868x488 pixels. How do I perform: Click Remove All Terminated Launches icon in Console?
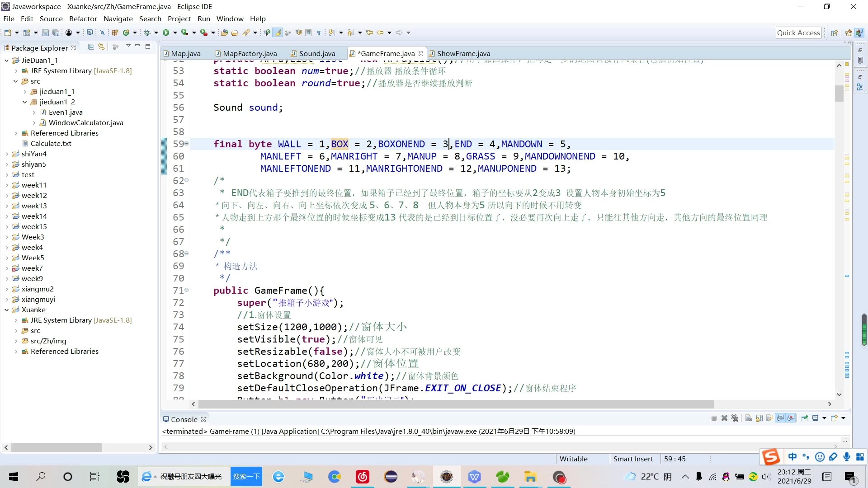735,418
